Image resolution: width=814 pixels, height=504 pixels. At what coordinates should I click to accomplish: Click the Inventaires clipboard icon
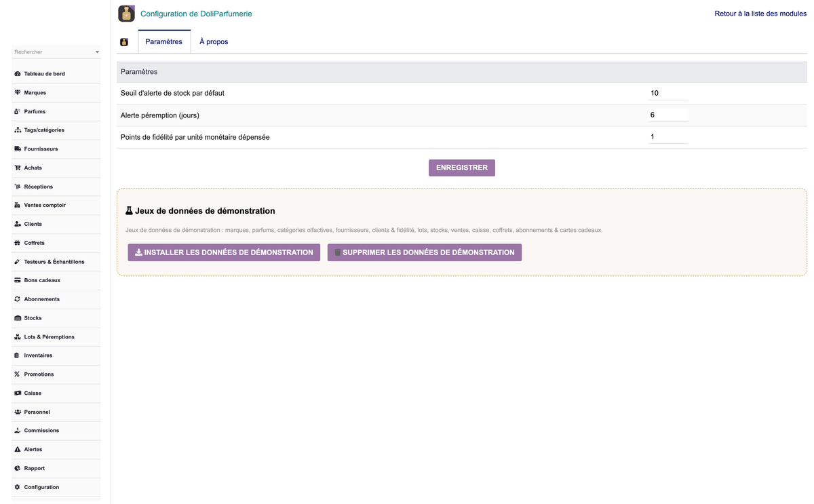(x=17, y=355)
